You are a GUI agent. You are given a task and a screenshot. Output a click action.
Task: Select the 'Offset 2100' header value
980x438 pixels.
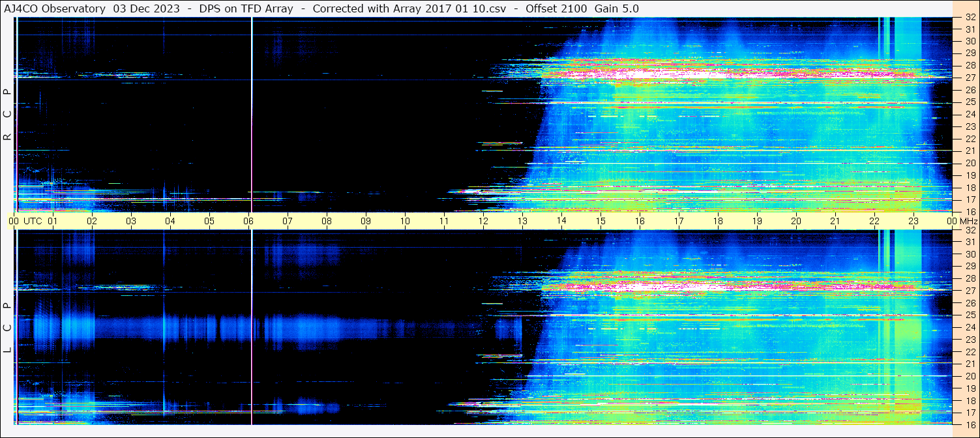(x=557, y=8)
